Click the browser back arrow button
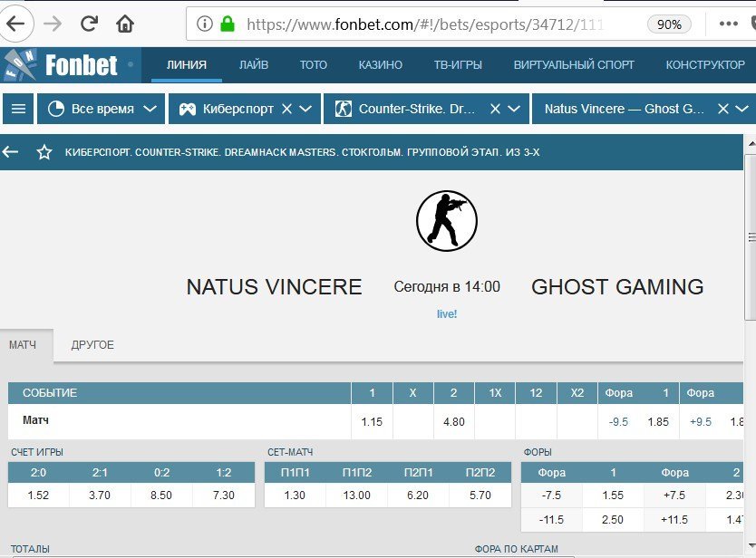The width and height of the screenshot is (756, 558). (15, 24)
